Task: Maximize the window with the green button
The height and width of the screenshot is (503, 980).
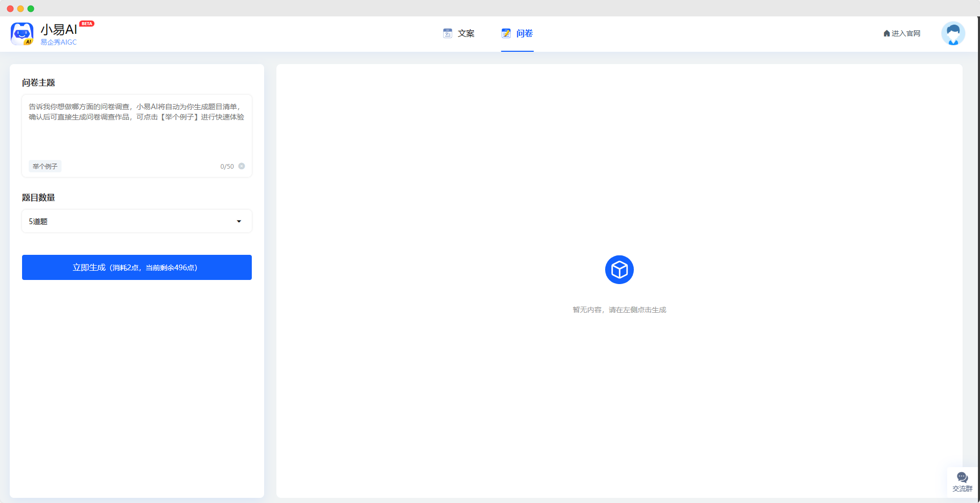Action: [x=31, y=9]
